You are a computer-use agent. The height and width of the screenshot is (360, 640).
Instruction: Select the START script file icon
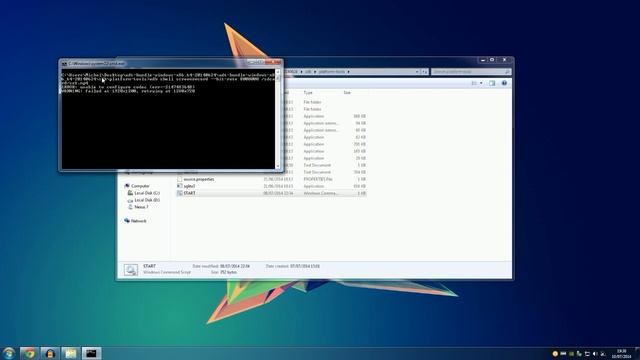pos(179,193)
